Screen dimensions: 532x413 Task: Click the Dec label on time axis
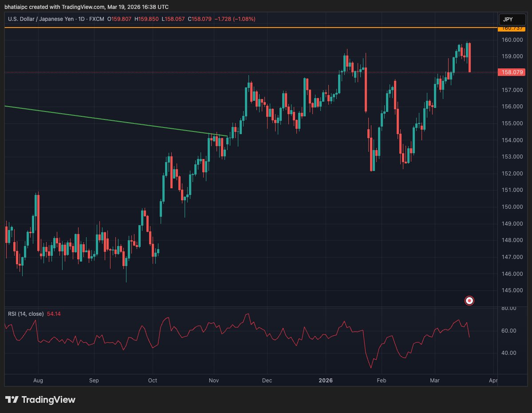tap(267, 381)
